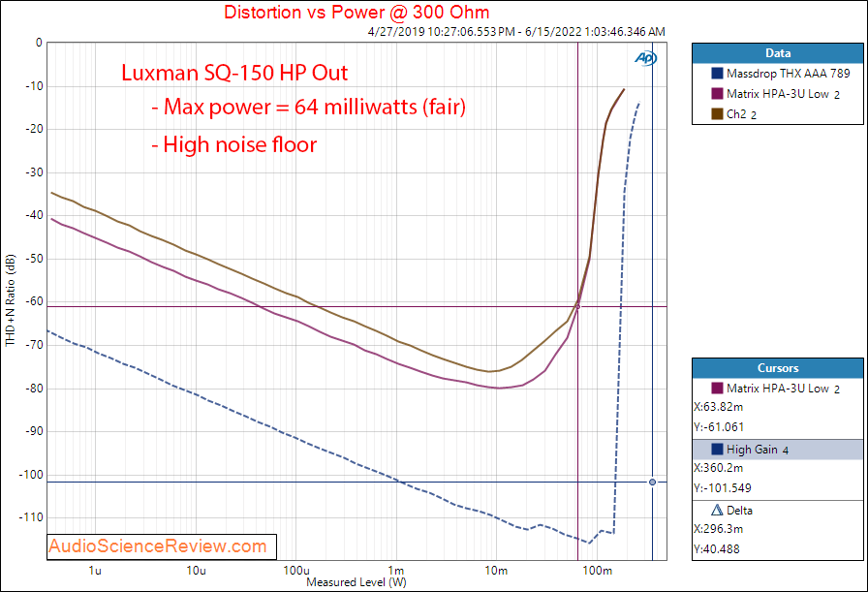The height and width of the screenshot is (592, 868).
Task: Select the High Gain cursor row
Action: point(778,450)
